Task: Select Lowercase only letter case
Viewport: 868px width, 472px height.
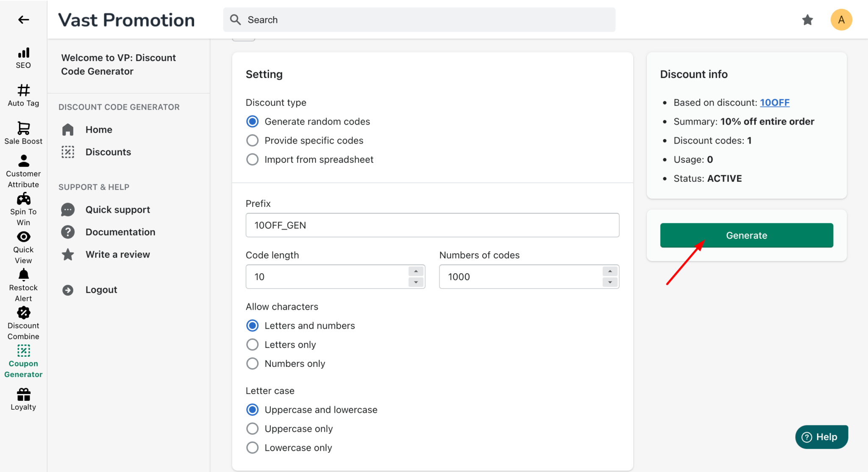Action: click(252, 447)
